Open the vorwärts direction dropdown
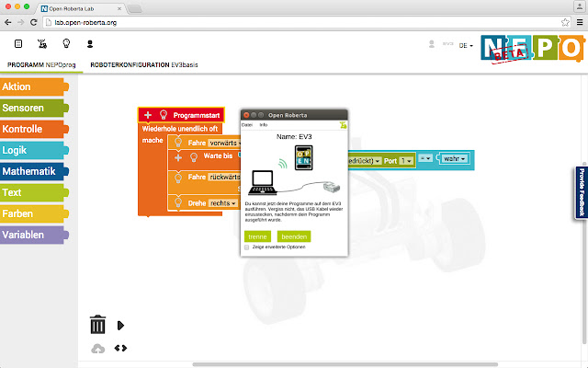The width and height of the screenshot is (588, 368). [225, 144]
